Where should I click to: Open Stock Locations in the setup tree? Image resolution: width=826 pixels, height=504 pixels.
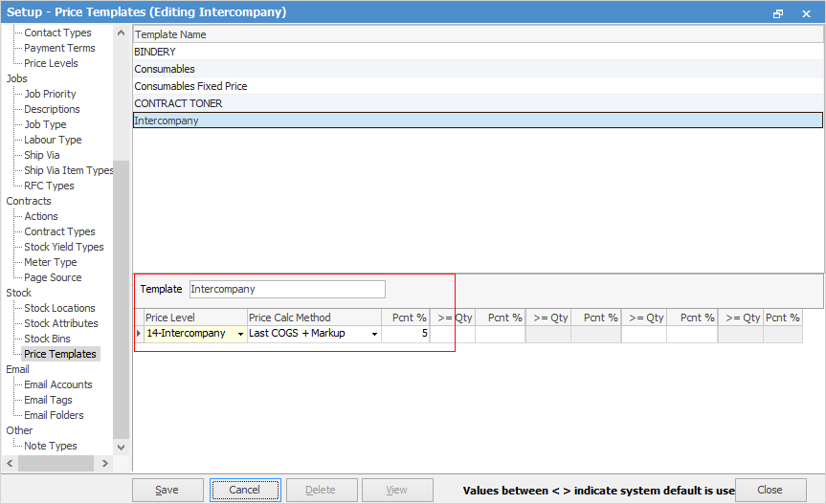tap(59, 308)
